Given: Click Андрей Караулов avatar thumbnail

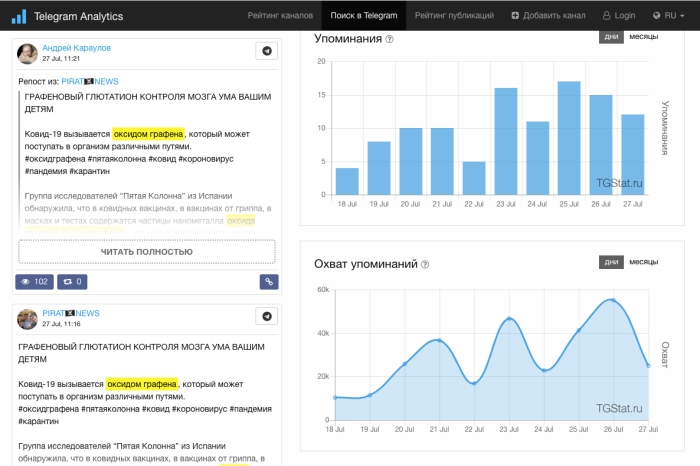Looking at the screenshot, I should coord(27,54).
